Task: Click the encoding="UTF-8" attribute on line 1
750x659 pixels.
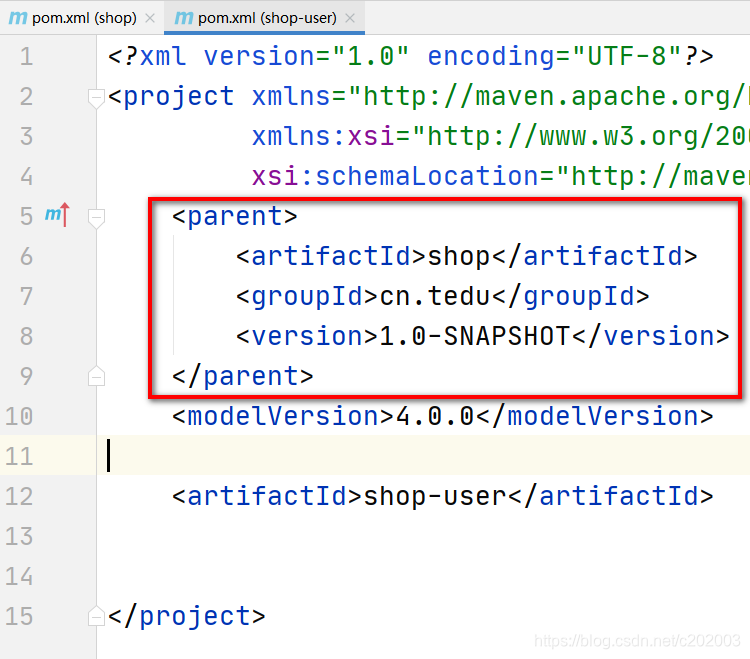Action: (555, 56)
